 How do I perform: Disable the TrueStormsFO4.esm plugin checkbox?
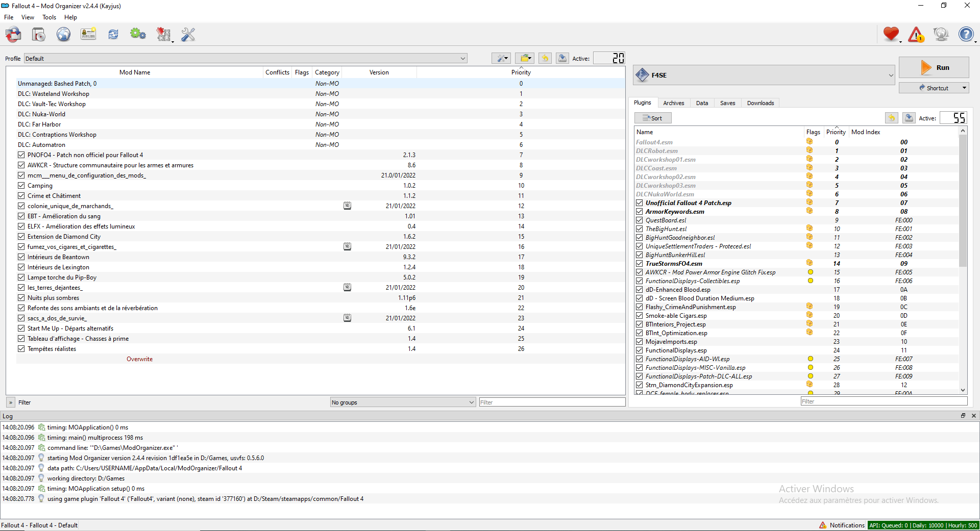639,264
